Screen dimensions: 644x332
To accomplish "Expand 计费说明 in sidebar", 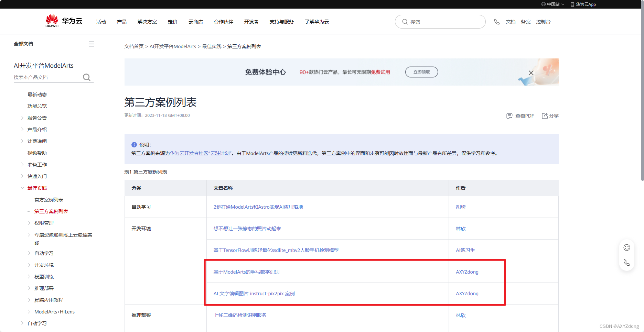I will click(22, 141).
